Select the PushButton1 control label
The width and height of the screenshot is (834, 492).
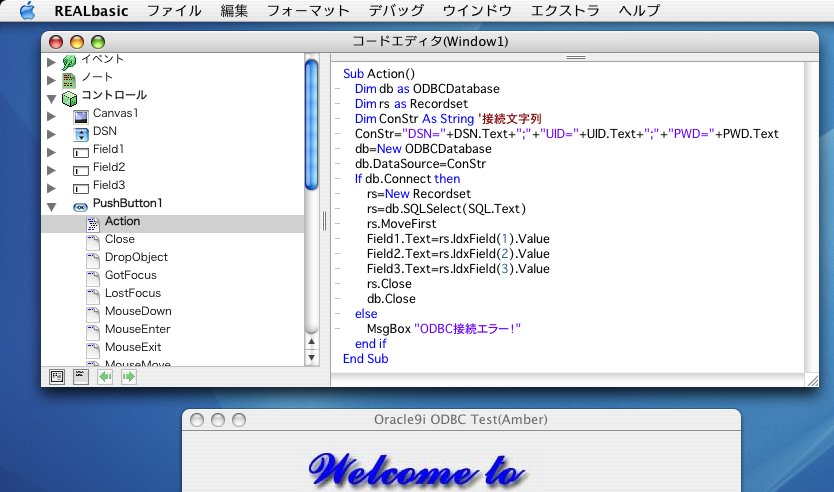click(x=128, y=203)
